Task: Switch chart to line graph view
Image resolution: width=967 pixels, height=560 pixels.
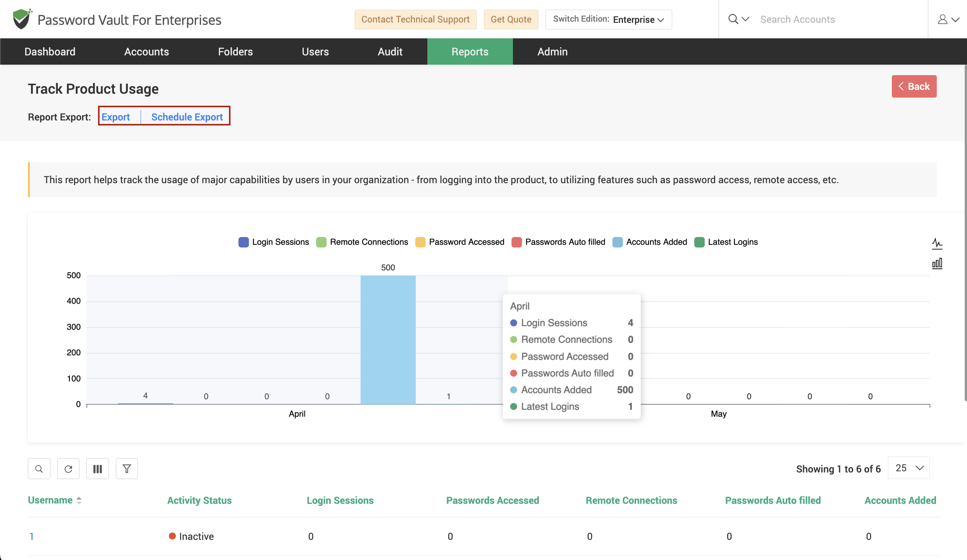Action: [x=937, y=244]
